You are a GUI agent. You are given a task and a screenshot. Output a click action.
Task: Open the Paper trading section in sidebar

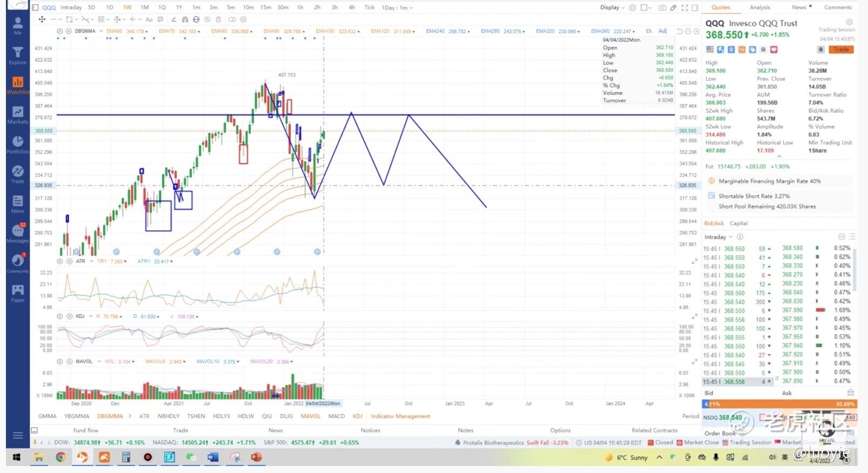pos(18,293)
